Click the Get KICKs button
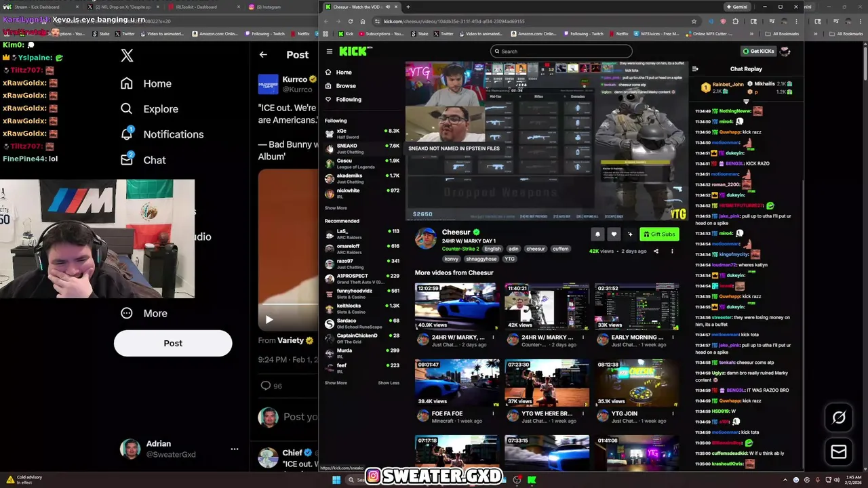The width and height of the screenshot is (868, 488). pos(758,51)
